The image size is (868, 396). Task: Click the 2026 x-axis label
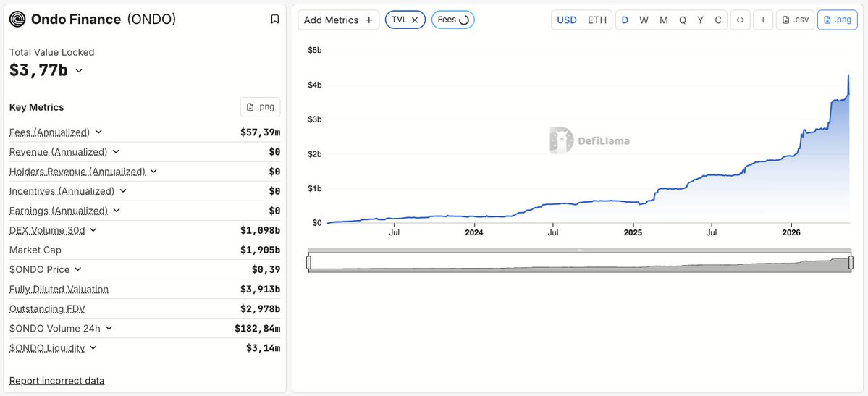click(791, 232)
